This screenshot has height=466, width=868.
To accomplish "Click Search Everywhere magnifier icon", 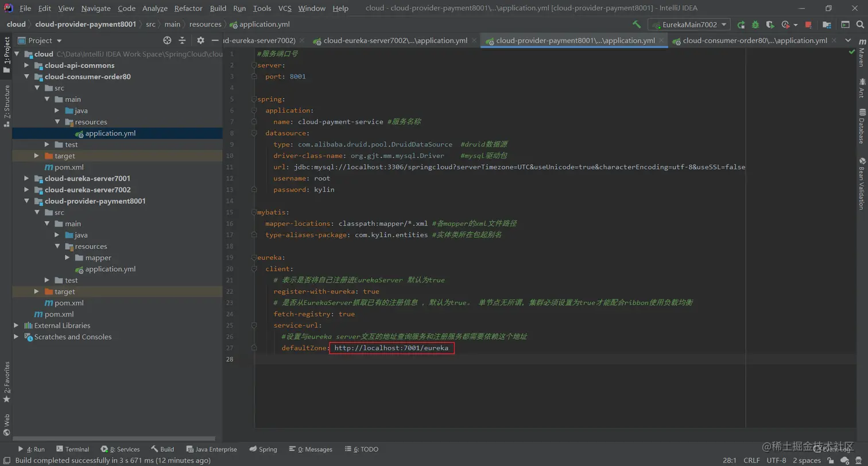I will point(859,25).
